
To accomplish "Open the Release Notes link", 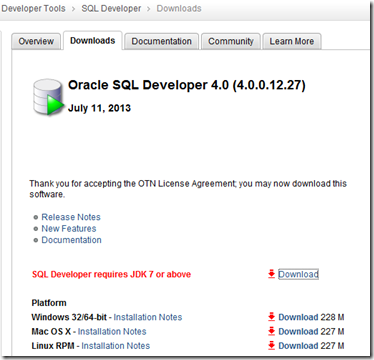I will click(x=71, y=217).
